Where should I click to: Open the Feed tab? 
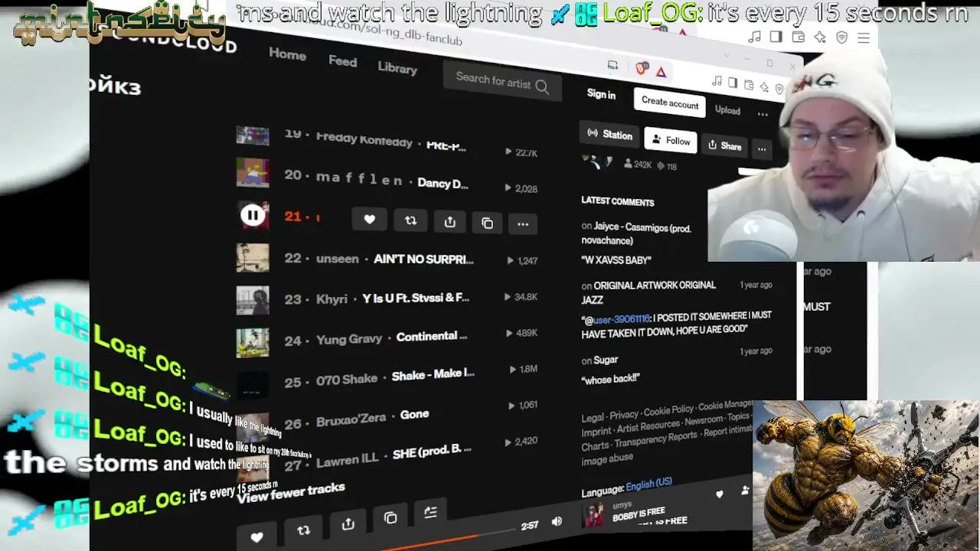tap(342, 61)
